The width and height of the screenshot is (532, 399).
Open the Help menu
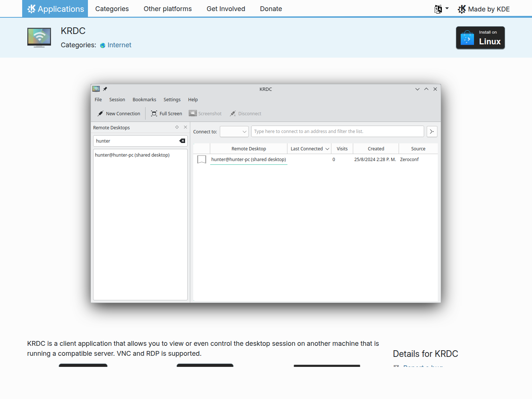coord(193,100)
